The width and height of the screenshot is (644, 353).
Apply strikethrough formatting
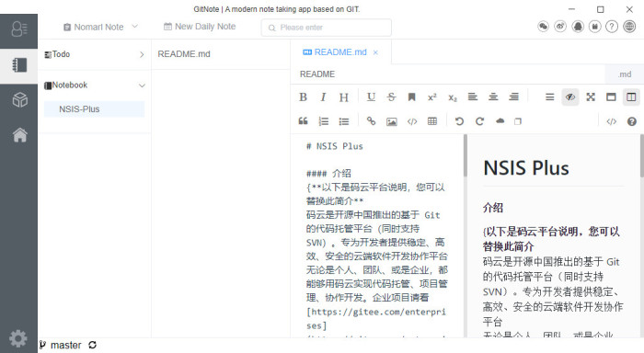[391, 97]
